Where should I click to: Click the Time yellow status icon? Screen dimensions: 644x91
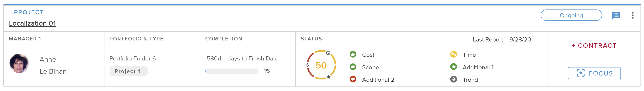pyautogui.click(x=453, y=54)
